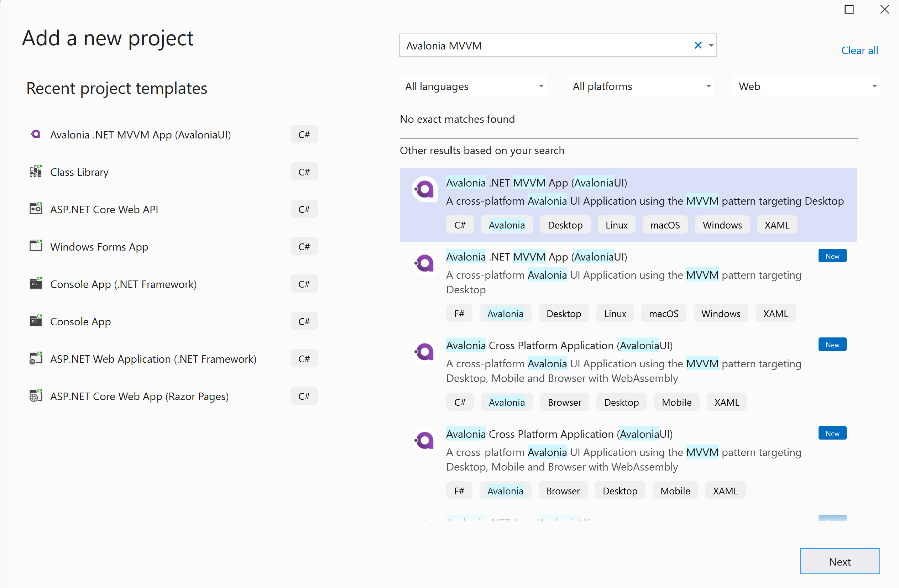The image size is (899, 588).
Task: Click the Windows Forms App icon
Action: coord(36,246)
